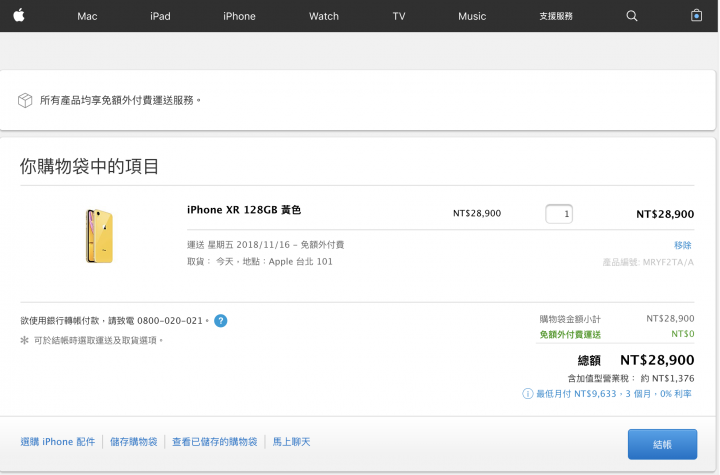Click the 所有產品均享免額外付費運送服務 notice

coord(120,100)
